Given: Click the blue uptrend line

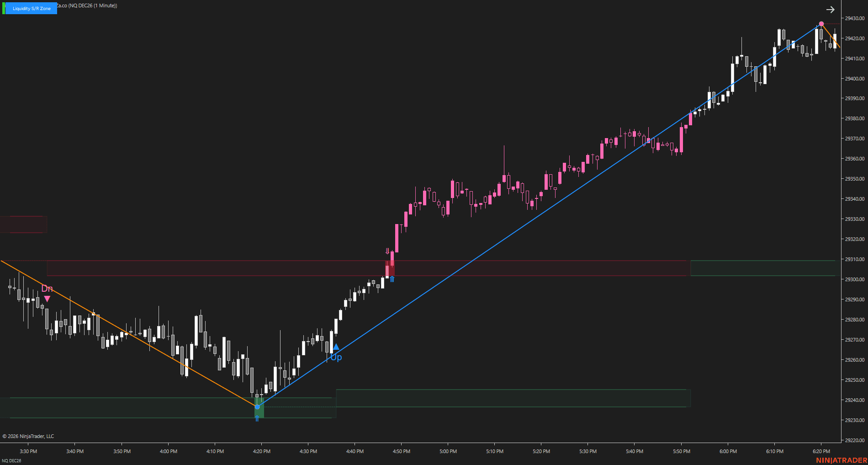Looking at the screenshot, I should [539, 215].
